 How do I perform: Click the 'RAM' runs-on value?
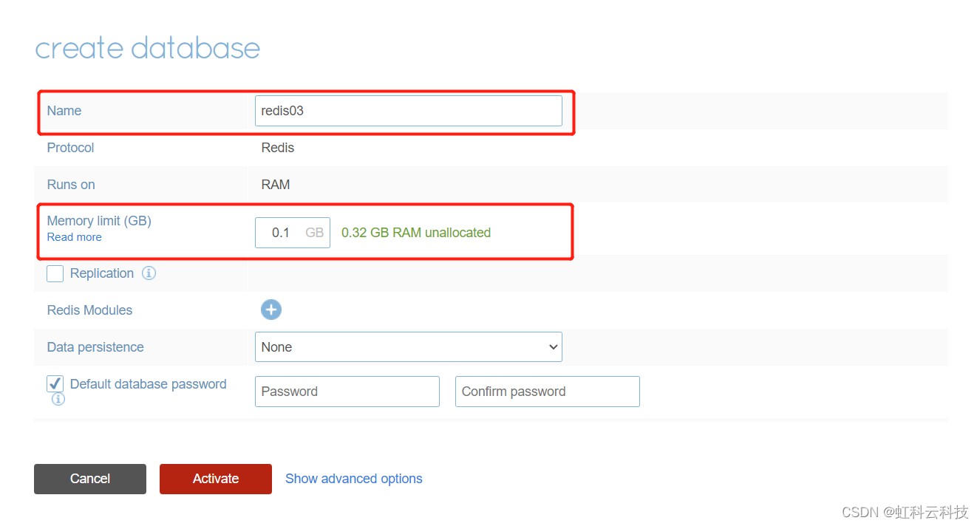coord(276,185)
